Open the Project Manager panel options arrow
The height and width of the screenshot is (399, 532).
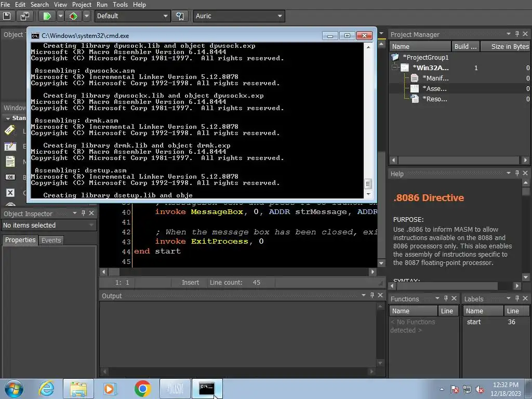tap(508, 34)
